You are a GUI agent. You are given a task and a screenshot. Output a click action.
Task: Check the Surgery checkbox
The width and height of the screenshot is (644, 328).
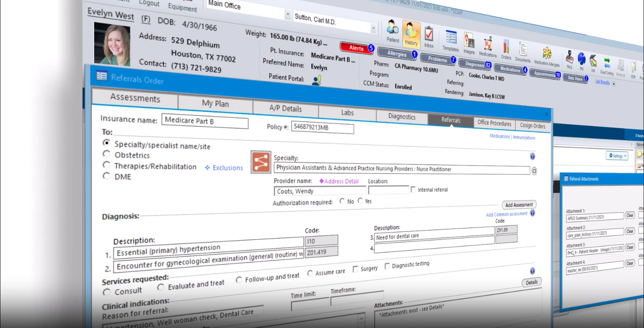(355, 269)
